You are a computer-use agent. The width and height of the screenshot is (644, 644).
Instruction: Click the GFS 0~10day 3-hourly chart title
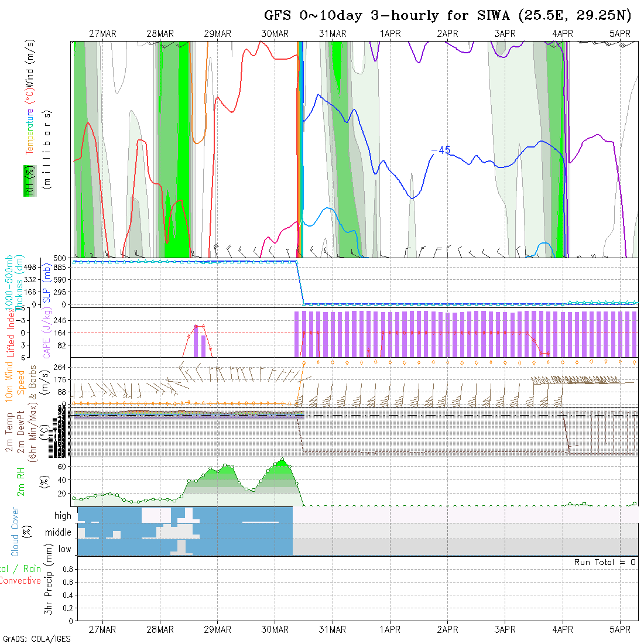pyautogui.click(x=448, y=15)
